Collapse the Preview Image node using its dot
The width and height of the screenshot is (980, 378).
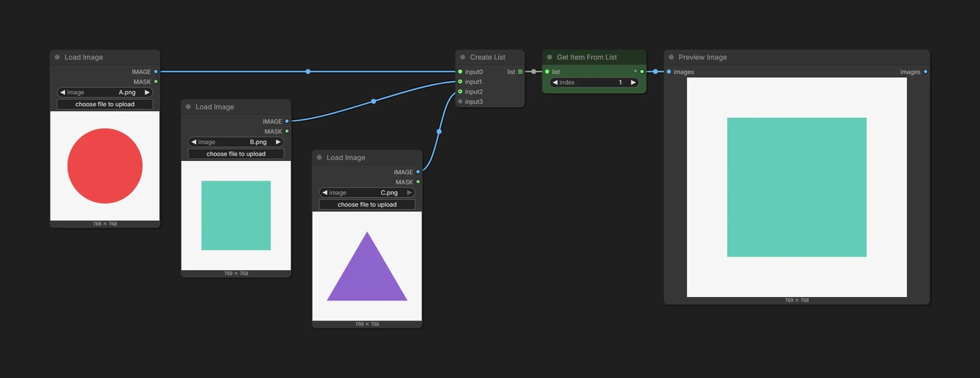point(671,57)
